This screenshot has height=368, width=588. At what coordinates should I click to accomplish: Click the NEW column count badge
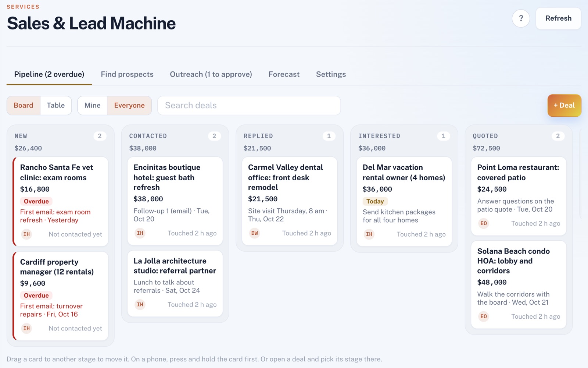tap(100, 136)
